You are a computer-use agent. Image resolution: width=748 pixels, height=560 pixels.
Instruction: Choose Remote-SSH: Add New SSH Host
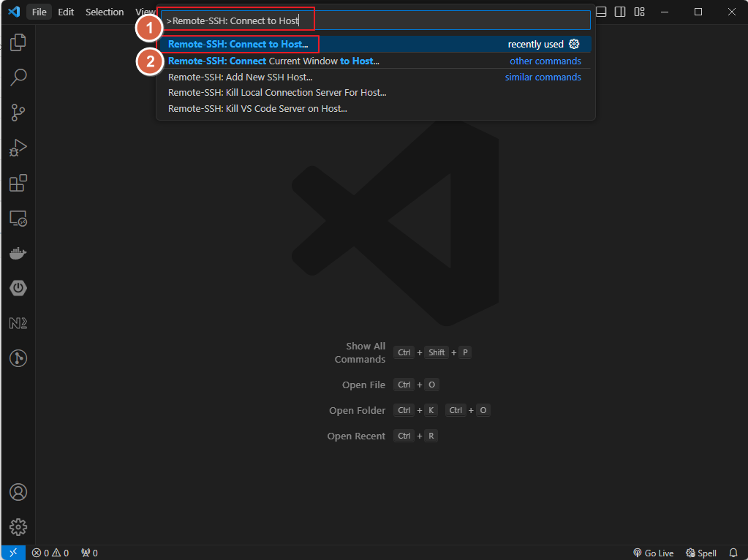(x=376, y=77)
